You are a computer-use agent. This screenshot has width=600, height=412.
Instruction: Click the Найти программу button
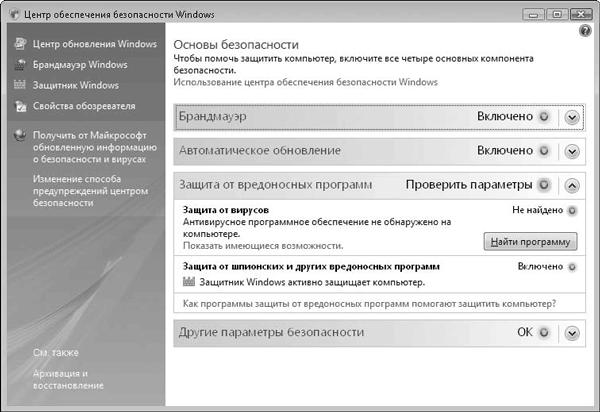click(x=530, y=241)
